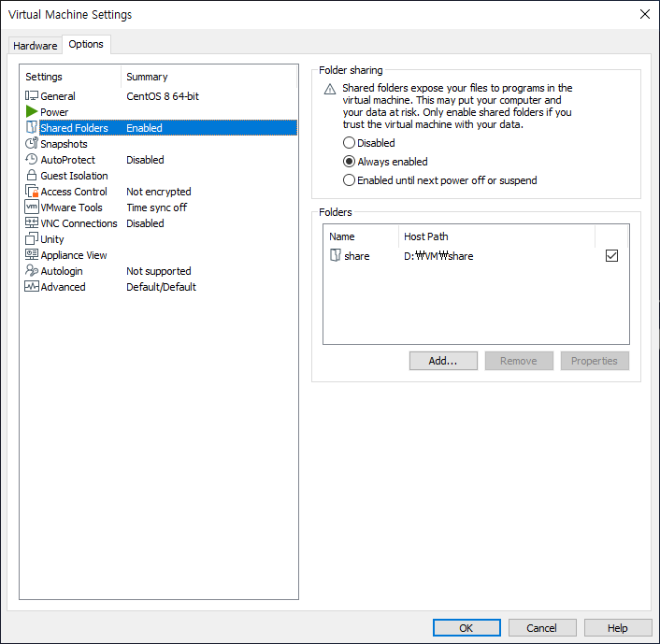Click the Remove button
The height and width of the screenshot is (644, 660).
tap(519, 361)
